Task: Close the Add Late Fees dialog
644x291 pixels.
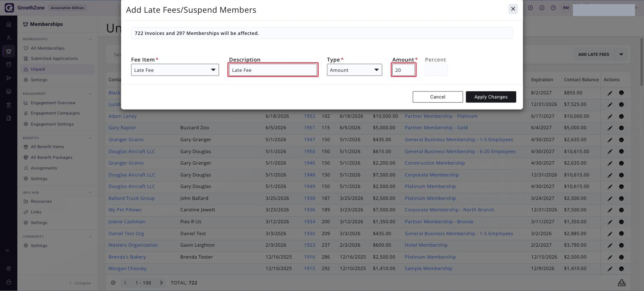Action: (x=513, y=9)
